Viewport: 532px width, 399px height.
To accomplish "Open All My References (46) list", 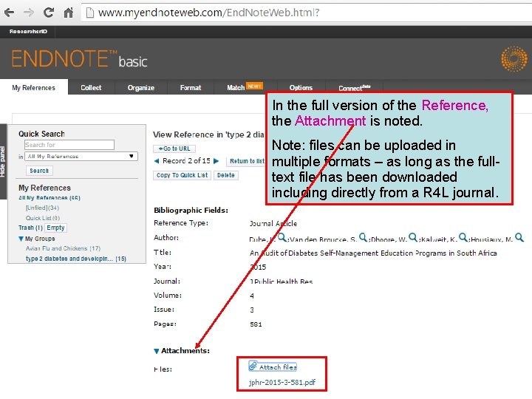I will pos(50,198).
